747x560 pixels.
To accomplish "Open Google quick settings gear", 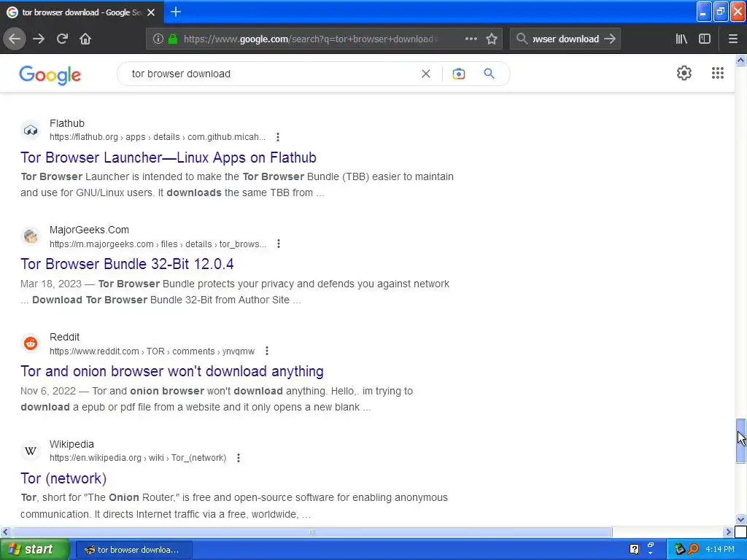I will (684, 73).
